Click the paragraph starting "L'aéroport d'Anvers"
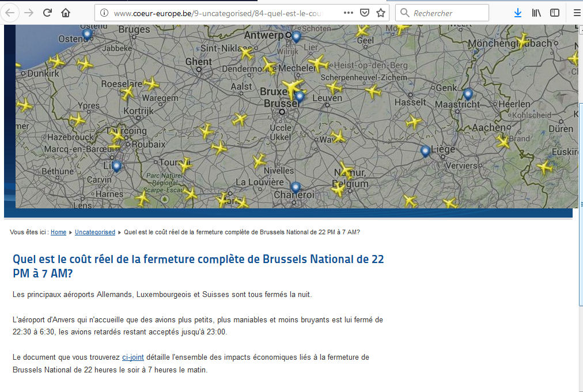This screenshot has height=392, width=583. (x=198, y=326)
